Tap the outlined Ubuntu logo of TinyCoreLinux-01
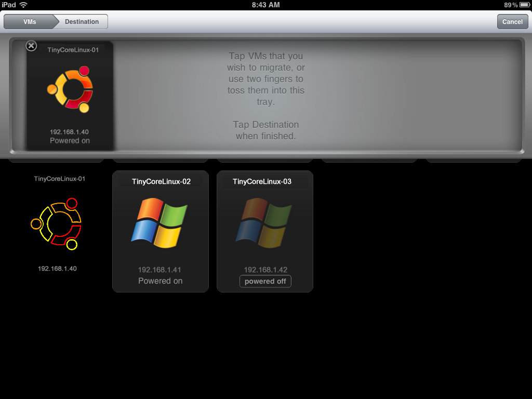This screenshot has width=532, height=399. [x=56, y=224]
